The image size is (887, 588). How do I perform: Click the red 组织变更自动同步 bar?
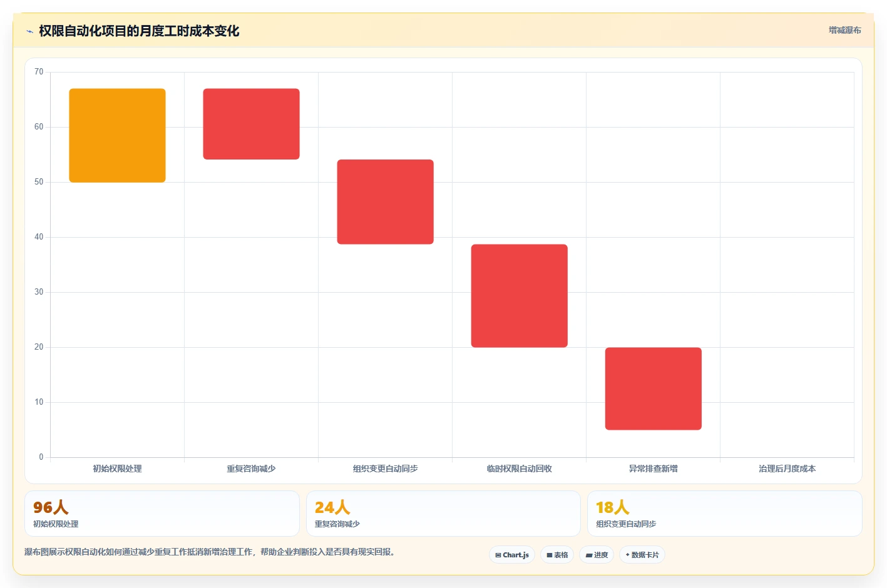pyautogui.click(x=385, y=202)
